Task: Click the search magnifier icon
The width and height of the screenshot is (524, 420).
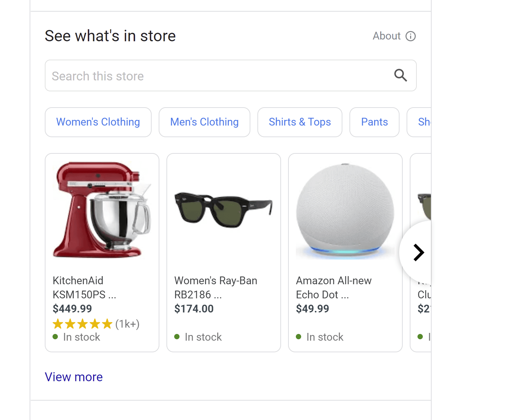Action: pyautogui.click(x=401, y=75)
